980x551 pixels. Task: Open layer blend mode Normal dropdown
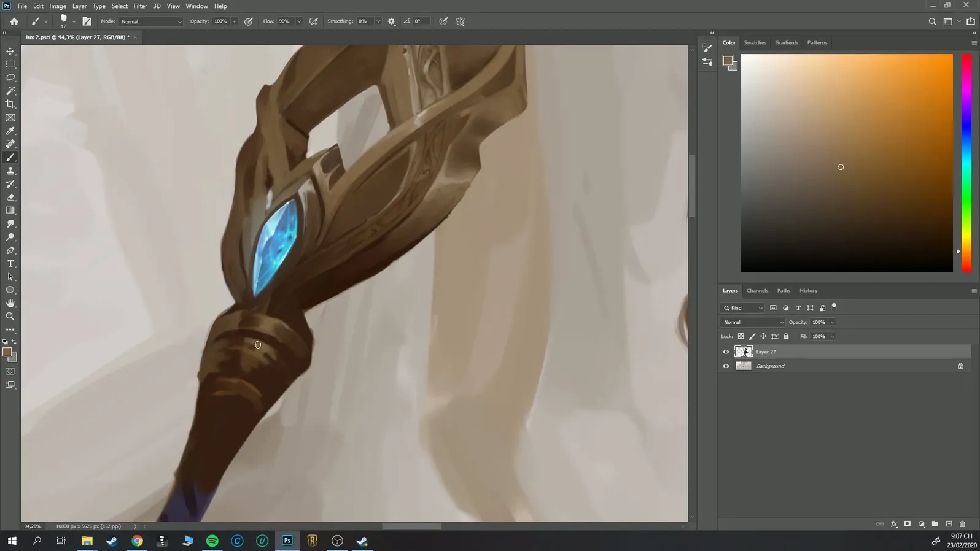click(x=753, y=322)
